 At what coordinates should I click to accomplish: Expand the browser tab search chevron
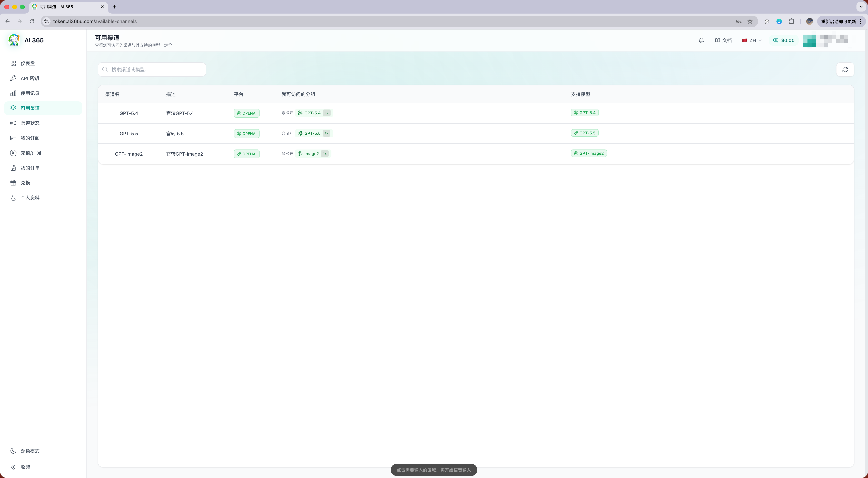point(861,7)
